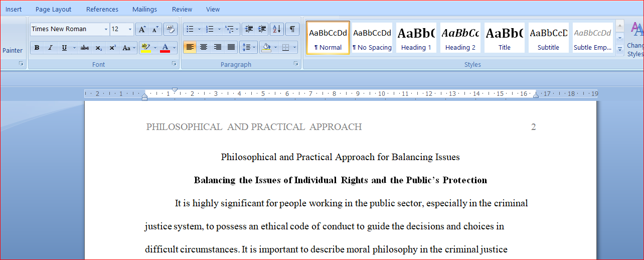Insert a numbered list

click(210, 29)
